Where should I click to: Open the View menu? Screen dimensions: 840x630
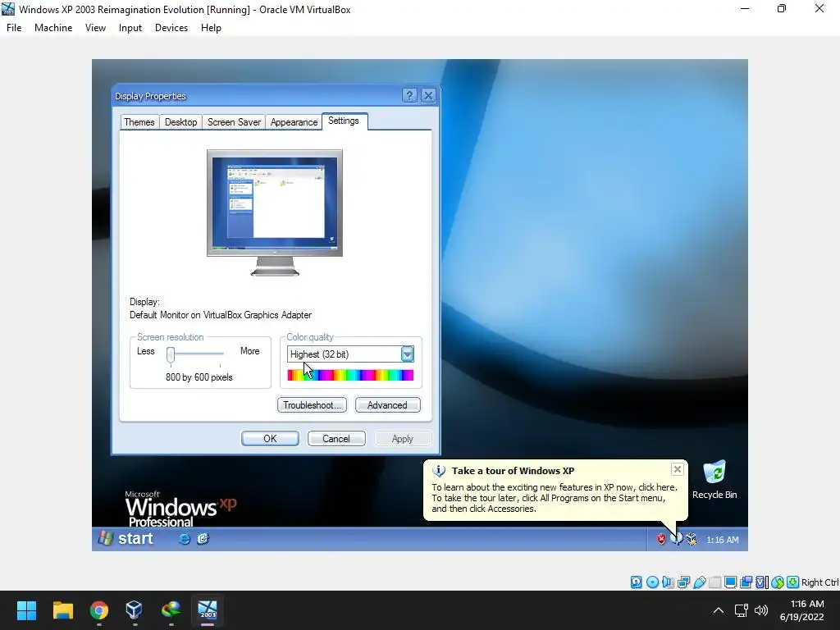click(x=95, y=28)
